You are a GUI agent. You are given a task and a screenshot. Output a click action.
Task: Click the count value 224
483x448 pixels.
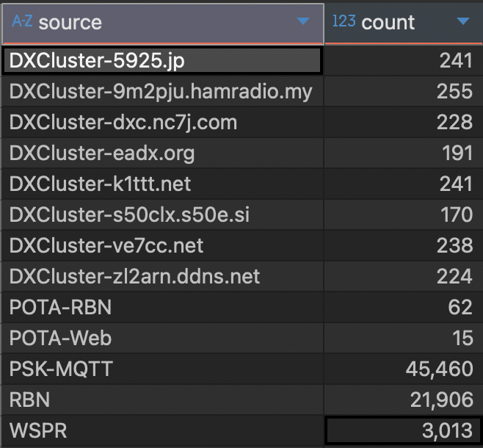coord(454,276)
